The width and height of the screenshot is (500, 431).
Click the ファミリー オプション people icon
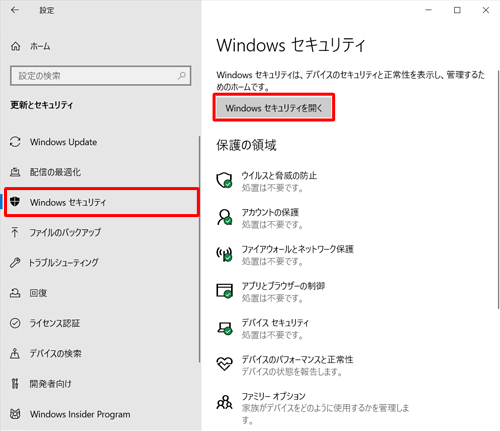tap(224, 402)
